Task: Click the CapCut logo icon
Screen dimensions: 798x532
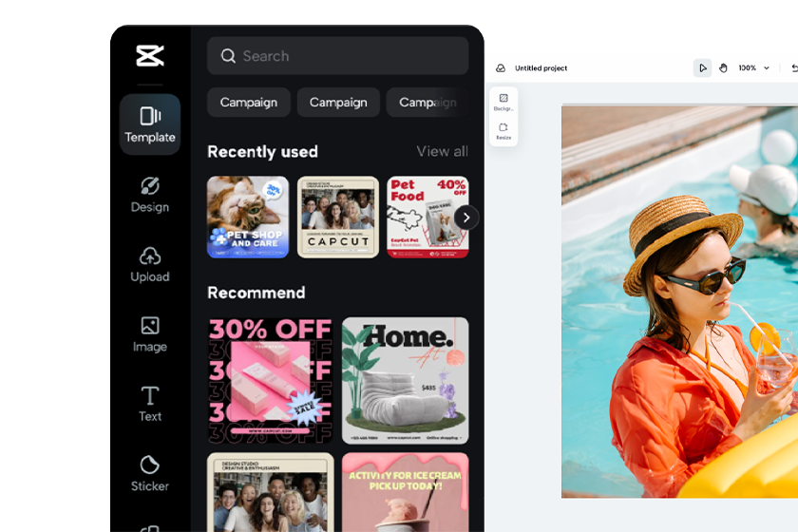Action: click(150, 56)
